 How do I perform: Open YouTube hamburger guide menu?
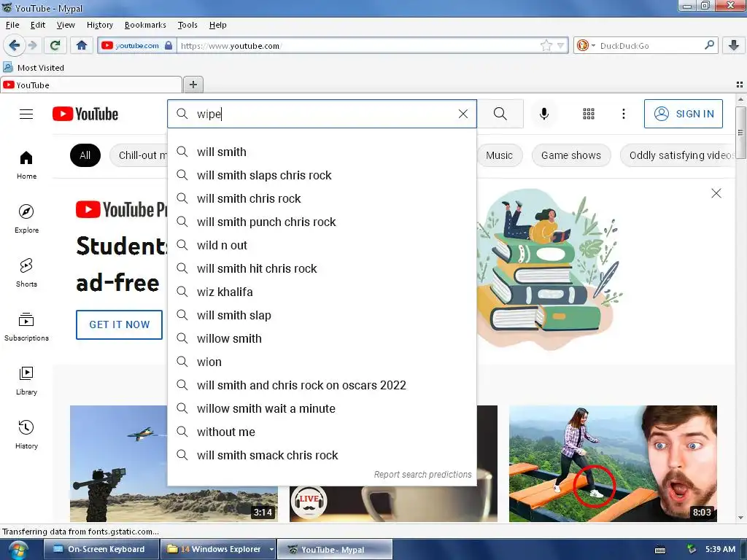point(26,114)
